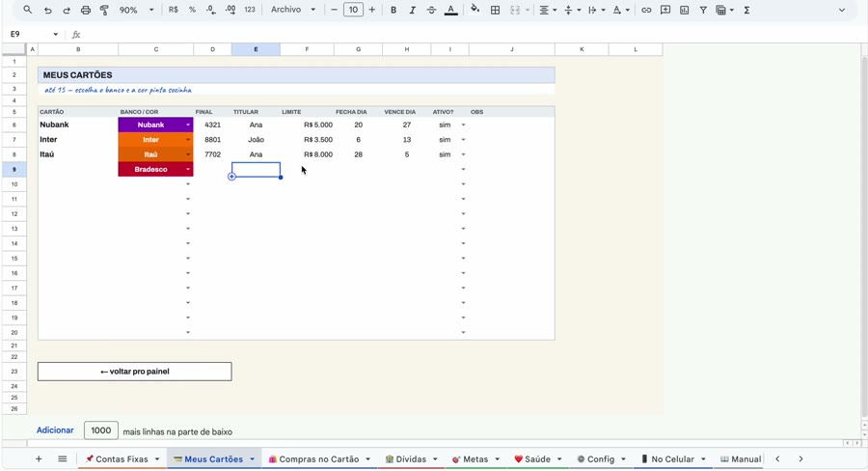Undo the last action
Image resolution: width=868 pixels, height=471 pixels.
[47, 10]
